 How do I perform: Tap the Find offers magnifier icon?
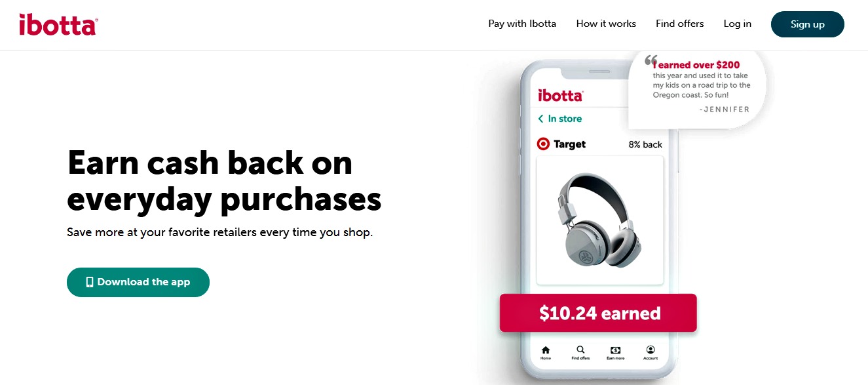pos(580,350)
